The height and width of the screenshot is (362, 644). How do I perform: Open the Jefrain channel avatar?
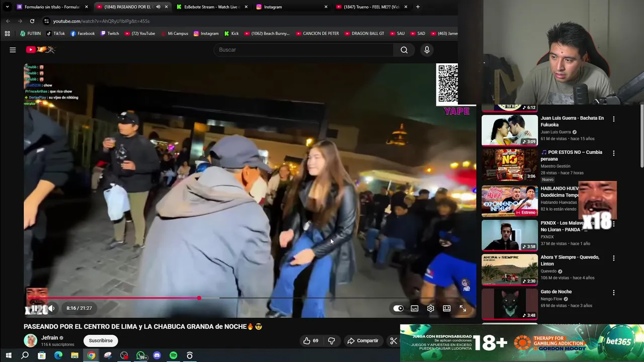tap(30, 340)
